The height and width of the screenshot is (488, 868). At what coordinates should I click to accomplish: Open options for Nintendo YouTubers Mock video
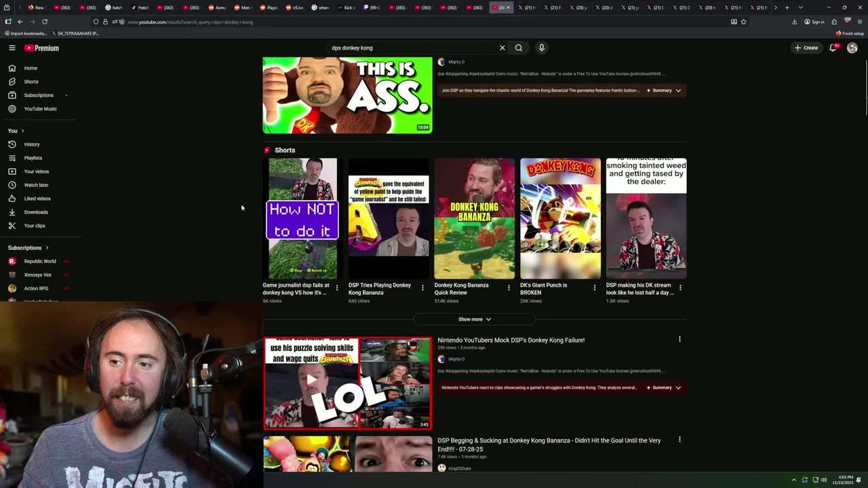679,339
